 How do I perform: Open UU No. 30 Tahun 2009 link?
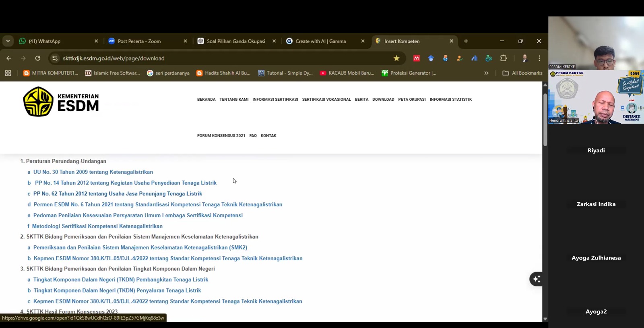click(93, 172)
